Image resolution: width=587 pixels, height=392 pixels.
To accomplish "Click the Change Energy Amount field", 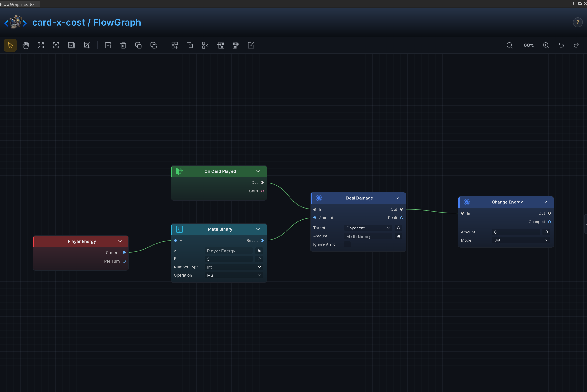I will [516, 232].
